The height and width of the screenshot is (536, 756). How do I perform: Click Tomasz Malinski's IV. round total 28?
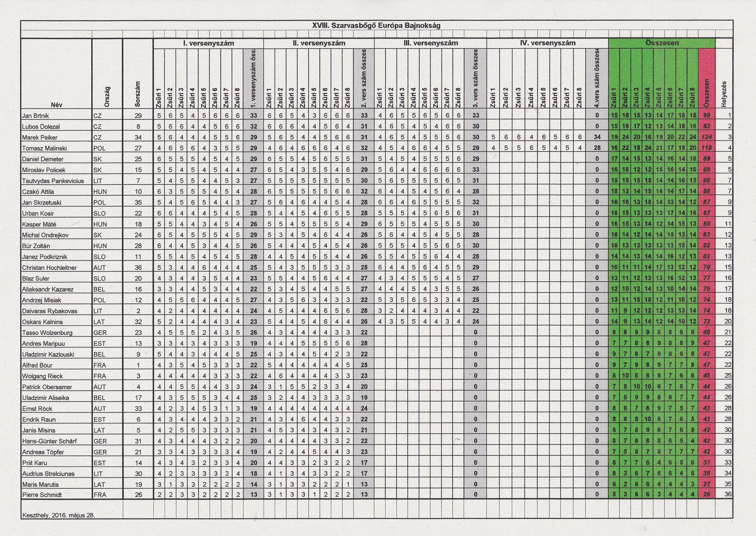[597, 148]
